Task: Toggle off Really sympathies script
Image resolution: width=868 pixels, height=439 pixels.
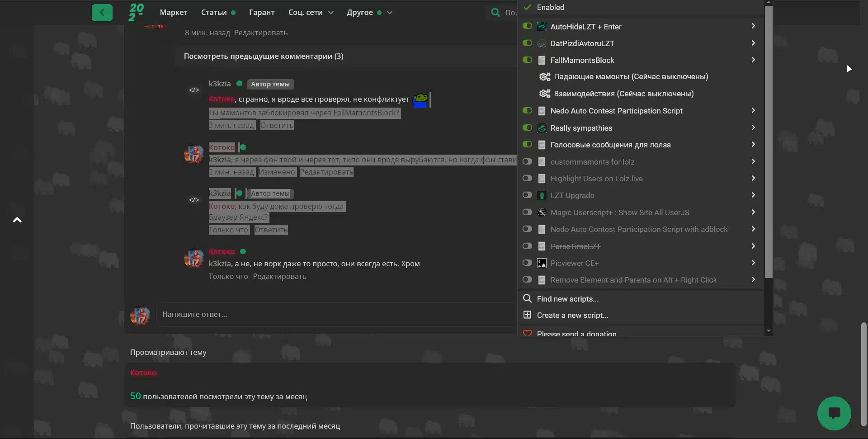Action: click(527, 127)
